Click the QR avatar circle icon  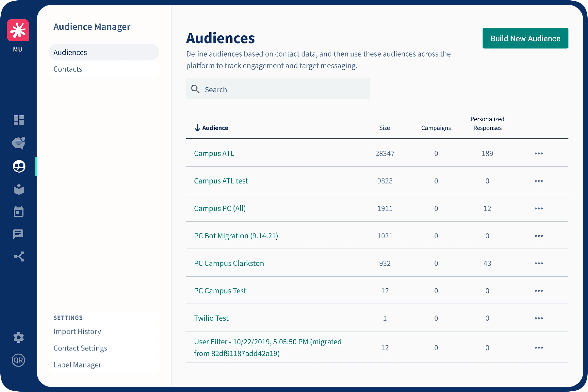click(18, 360)
